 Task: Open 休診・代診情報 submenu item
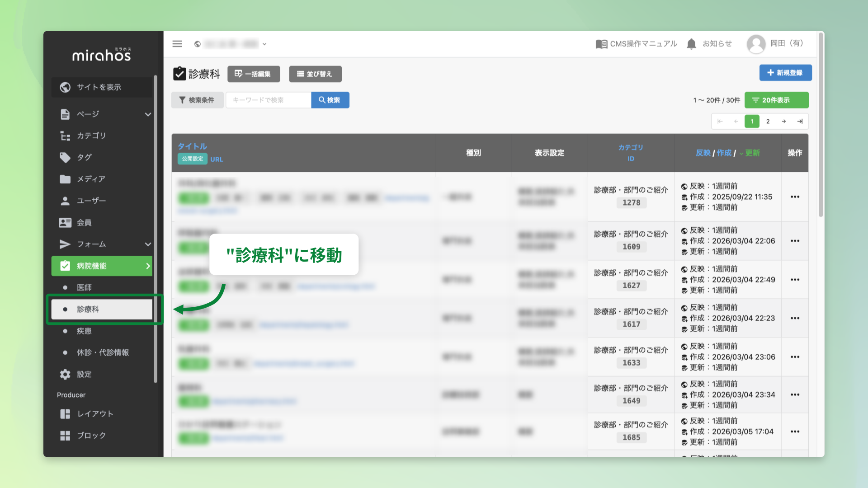click(102, 352)
